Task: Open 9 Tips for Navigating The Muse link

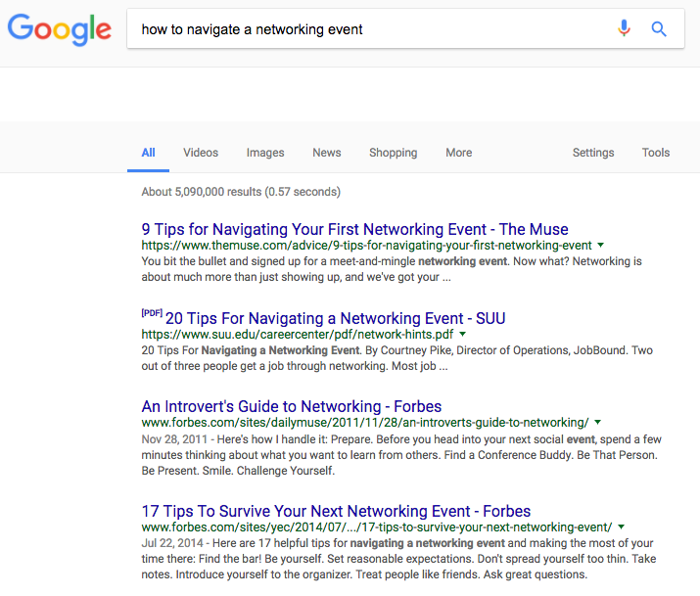Action: (355, 229)
